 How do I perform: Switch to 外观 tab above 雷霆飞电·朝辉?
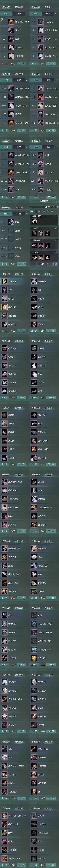19,14
